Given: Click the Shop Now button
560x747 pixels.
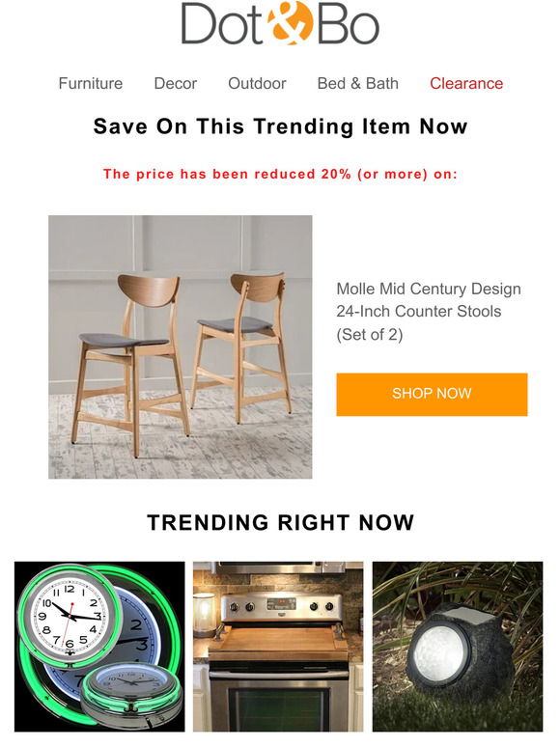Looking at the screenshot, I should click(432, 395).
